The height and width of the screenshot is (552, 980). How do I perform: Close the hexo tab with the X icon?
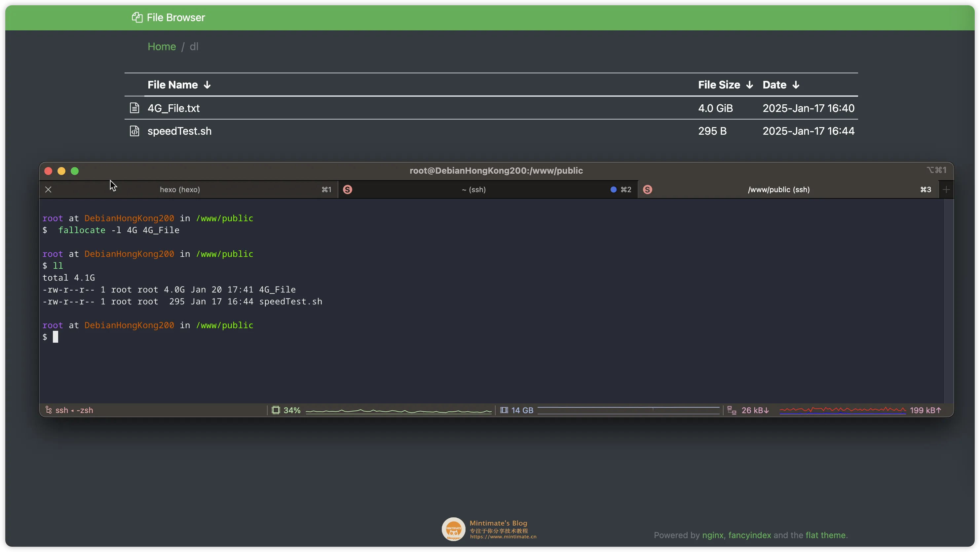click(x=48, y=190)
